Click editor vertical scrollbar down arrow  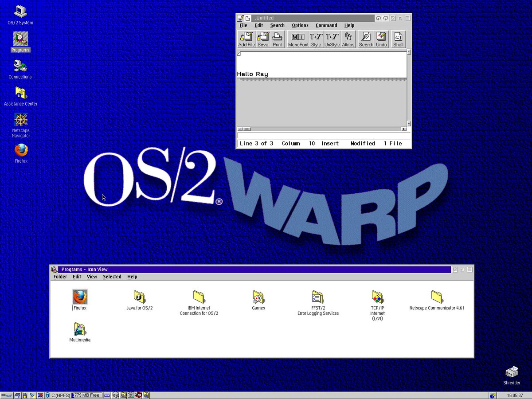(409, 123)
